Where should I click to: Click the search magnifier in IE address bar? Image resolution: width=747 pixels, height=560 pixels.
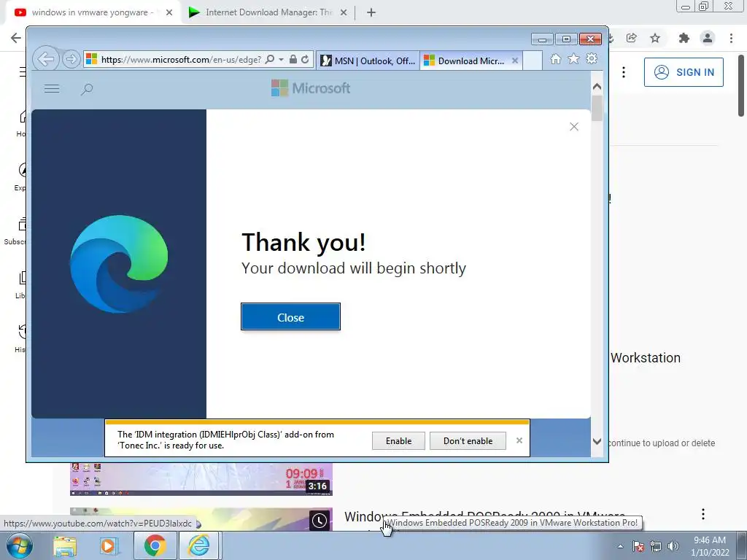click(270, 60)
